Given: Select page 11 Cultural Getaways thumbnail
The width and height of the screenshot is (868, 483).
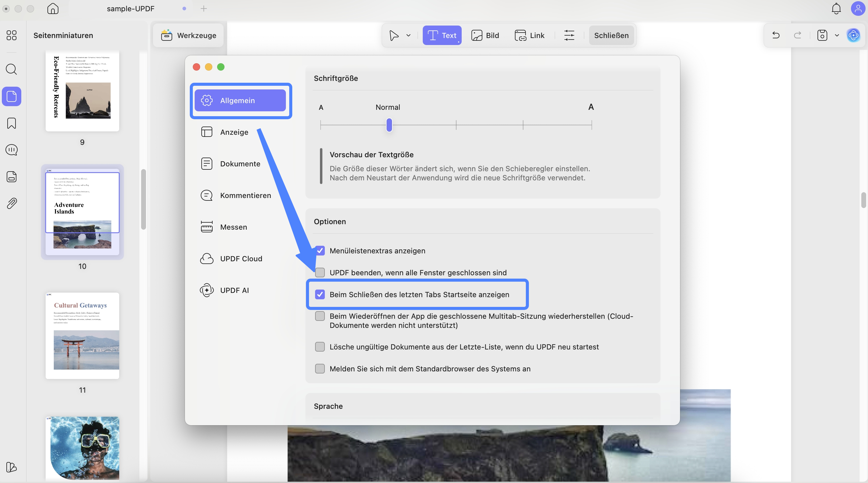Looking at the screenshot, I should click(82, 336).
